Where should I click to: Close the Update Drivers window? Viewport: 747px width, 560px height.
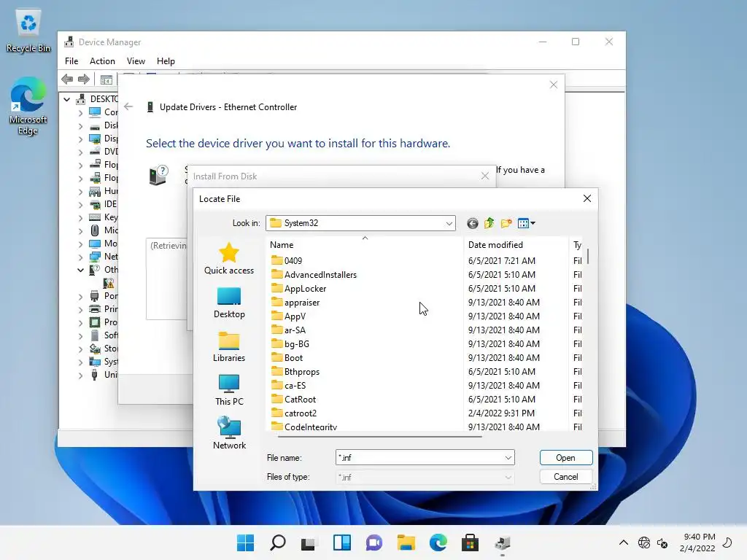tap(553, 85)
